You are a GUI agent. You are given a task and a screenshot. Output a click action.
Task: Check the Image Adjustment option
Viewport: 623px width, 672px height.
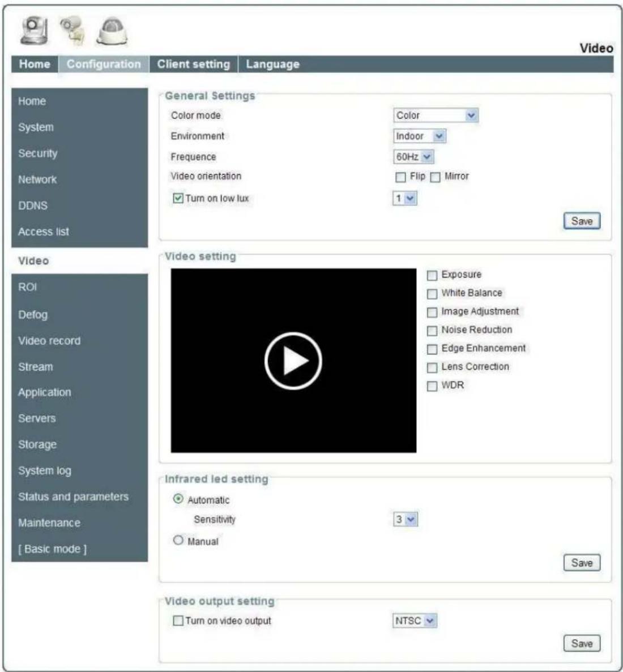click(432, 312)
